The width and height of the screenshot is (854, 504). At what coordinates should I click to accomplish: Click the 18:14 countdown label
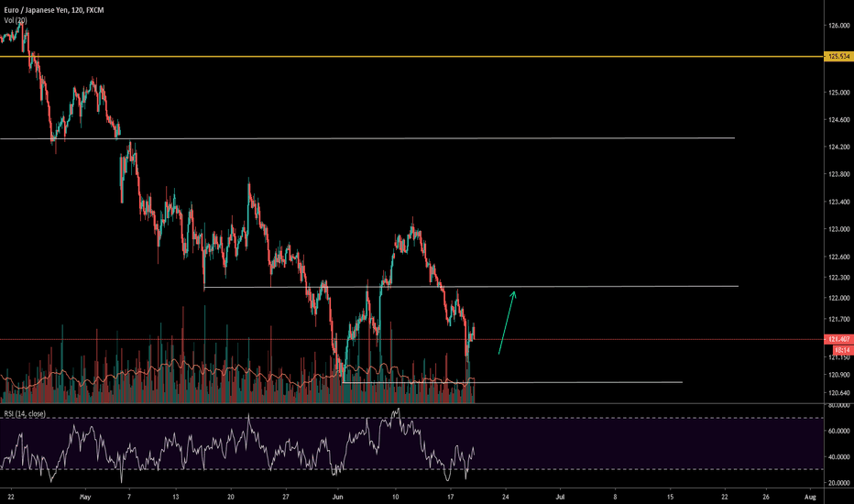[x=843, y=349]
